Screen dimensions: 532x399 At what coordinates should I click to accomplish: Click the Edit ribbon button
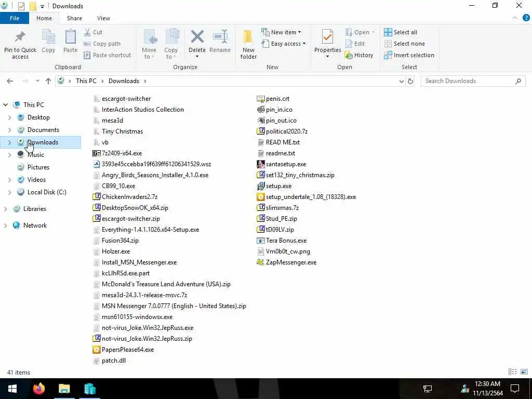point(355,44)
